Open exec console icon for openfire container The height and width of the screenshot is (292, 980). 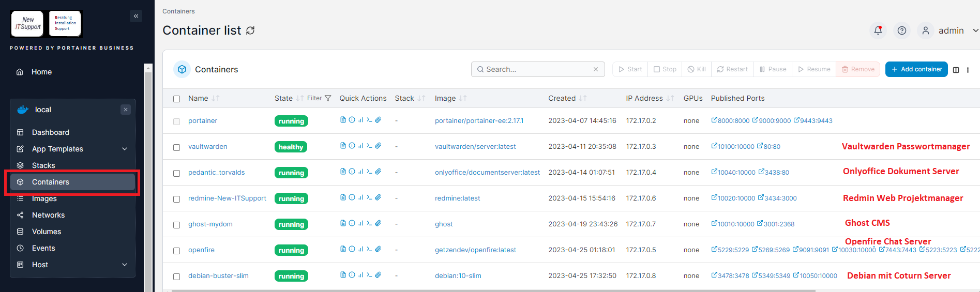click(369, 249)
